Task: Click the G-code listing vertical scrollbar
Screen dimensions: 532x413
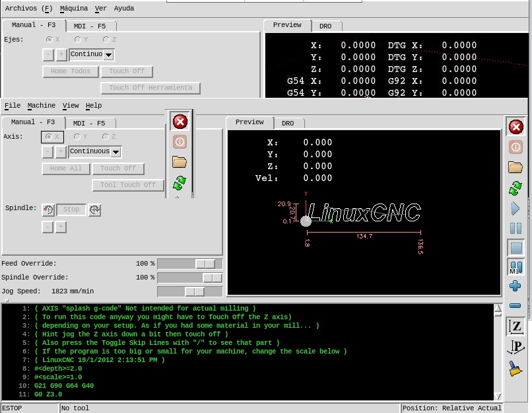Action: (x=498, y=352)
